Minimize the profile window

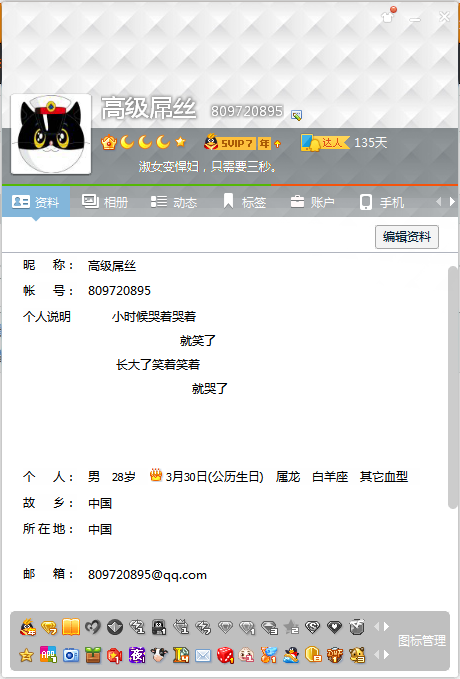tap(415, 19)
